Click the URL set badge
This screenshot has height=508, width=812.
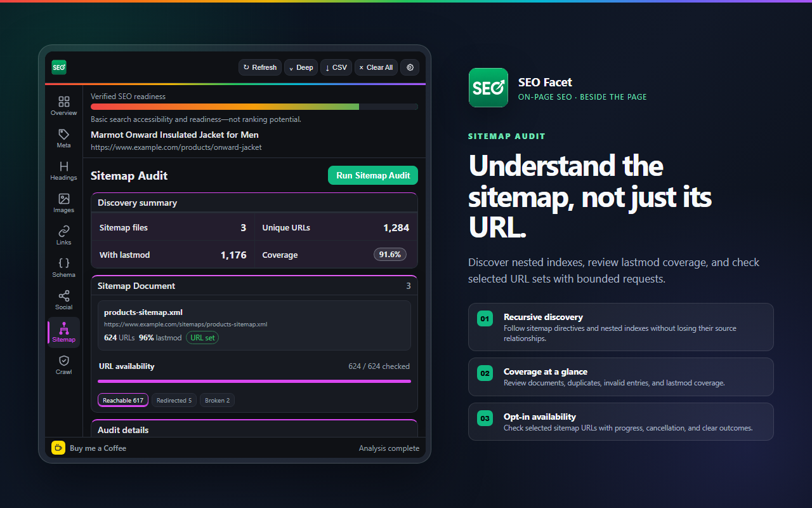pos(202,338)
